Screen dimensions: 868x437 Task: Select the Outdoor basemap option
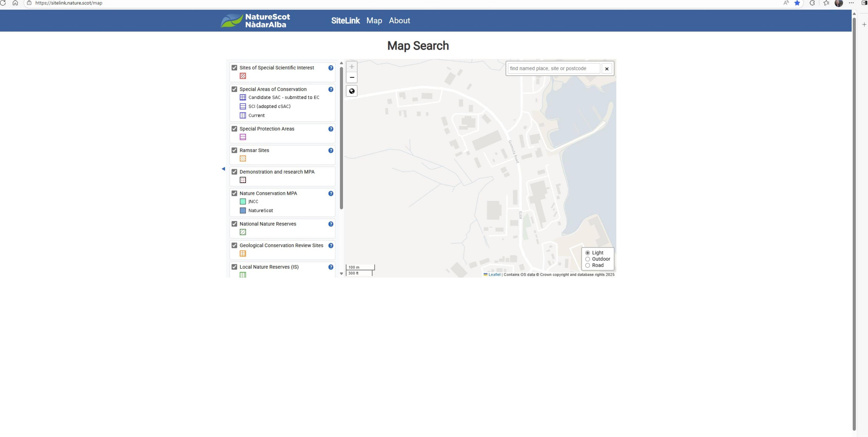pos(588,259)
